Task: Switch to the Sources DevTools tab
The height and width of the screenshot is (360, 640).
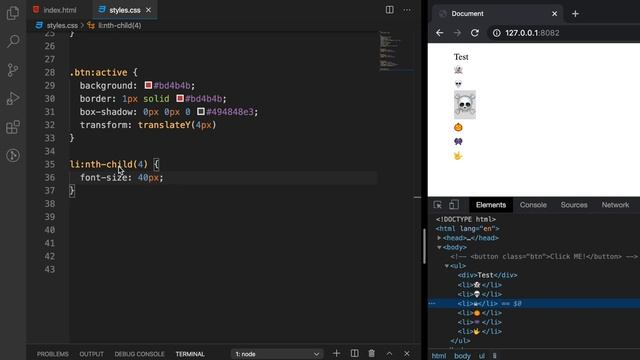Action: [574, 205]
